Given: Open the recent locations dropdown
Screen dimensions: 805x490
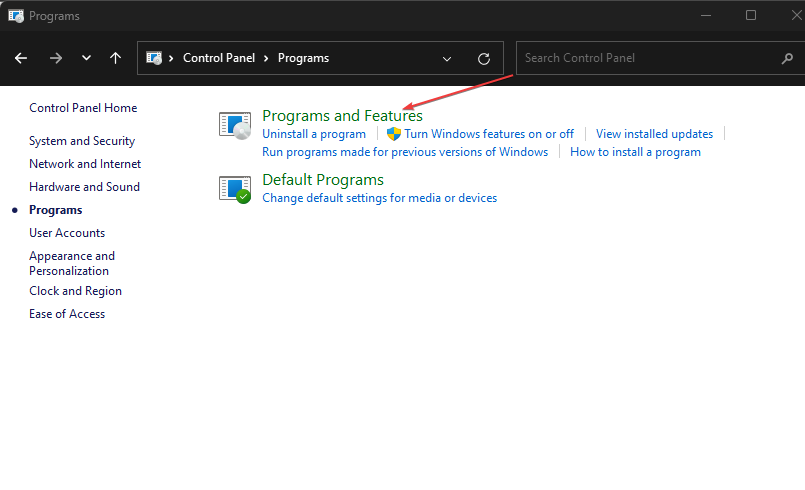Looking at the screenshot, I should [x=86, y=58].
